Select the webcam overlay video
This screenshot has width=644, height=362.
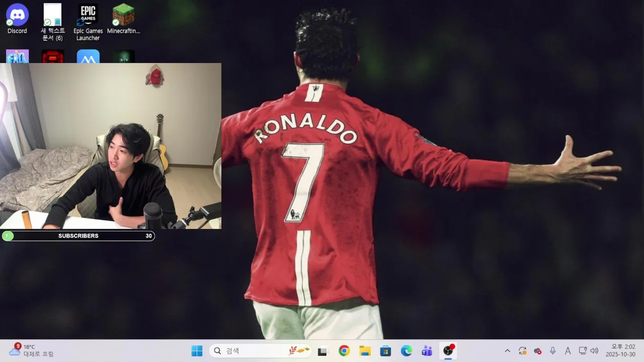(111, 146)
